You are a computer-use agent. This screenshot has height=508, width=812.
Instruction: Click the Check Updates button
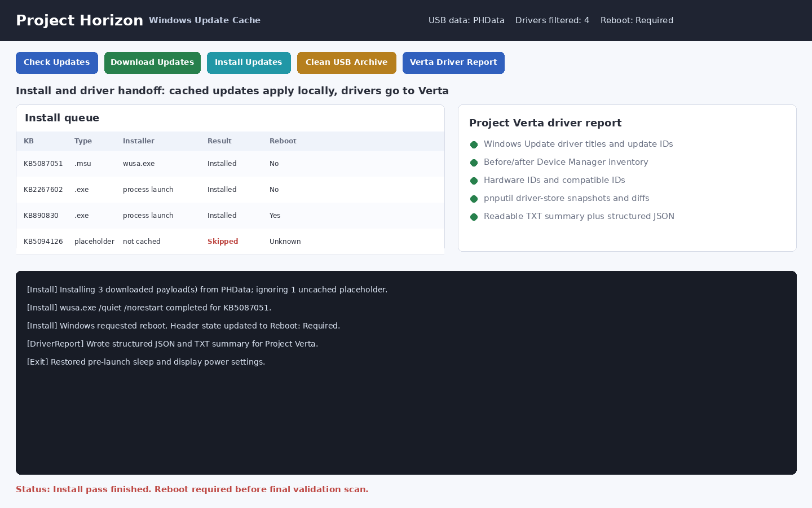pos(56,63)
